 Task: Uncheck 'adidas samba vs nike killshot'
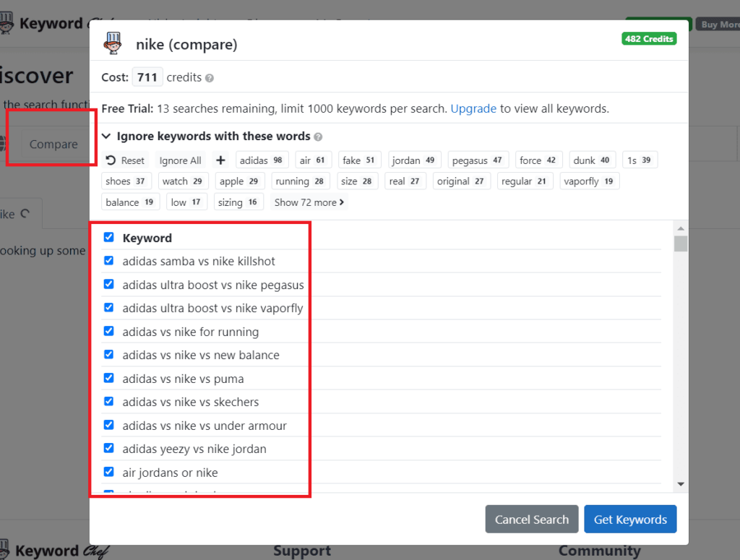pyautogui.click(x=109, y=260)
